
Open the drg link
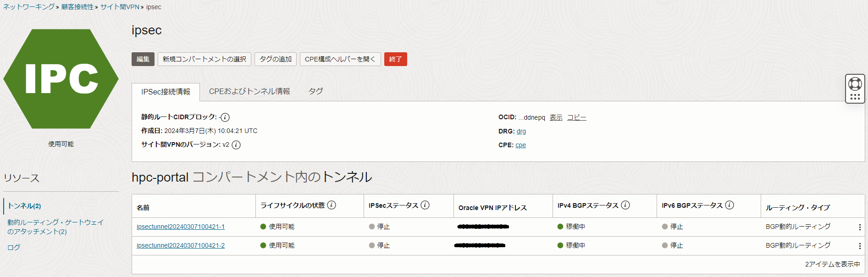pyautogui.click(x=521, y=131)
